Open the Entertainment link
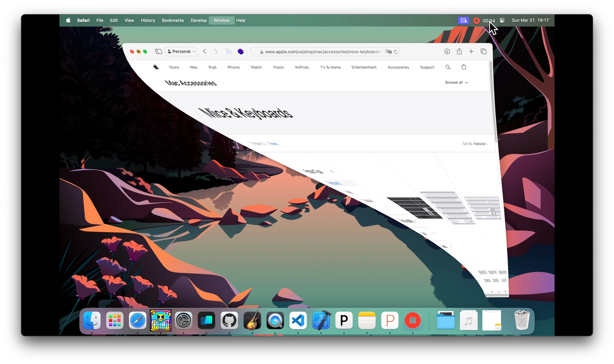Screen dimensions: 614x364 (364, 67)
